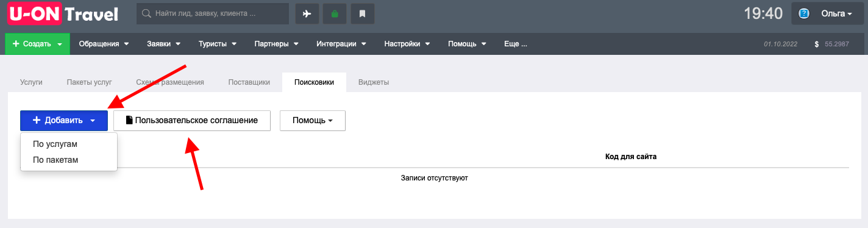Expand the Заявки menu
The width and height of the screenshot is (868, 228).
click(164, 44)
